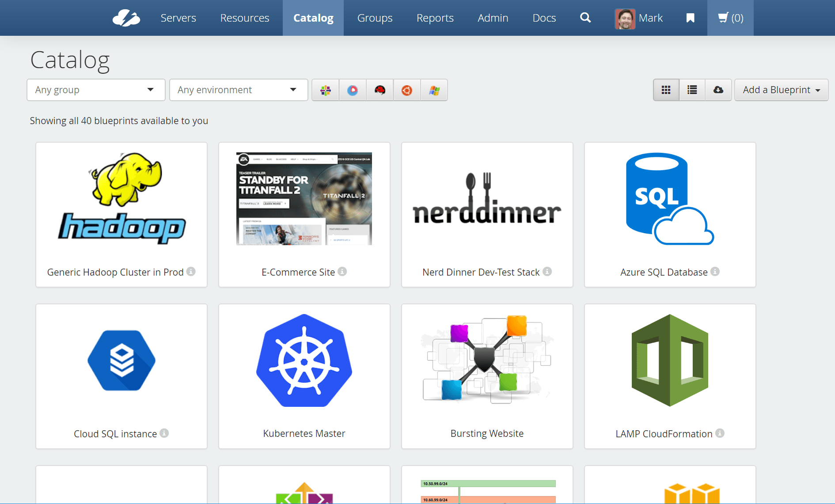Open the shopping cart (0)
This screenshot has width=835, height=504.
click(x=730, y=18)
